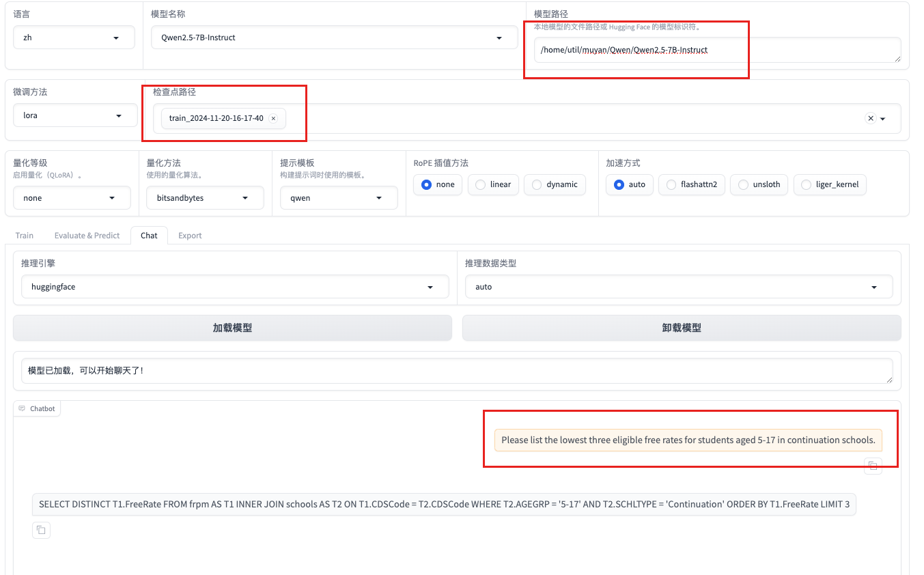Expand the bitsandbytes quantization method dropdown
Image resolution: width=924 pixels, height=575 pixels.
[x=205, y=198]
